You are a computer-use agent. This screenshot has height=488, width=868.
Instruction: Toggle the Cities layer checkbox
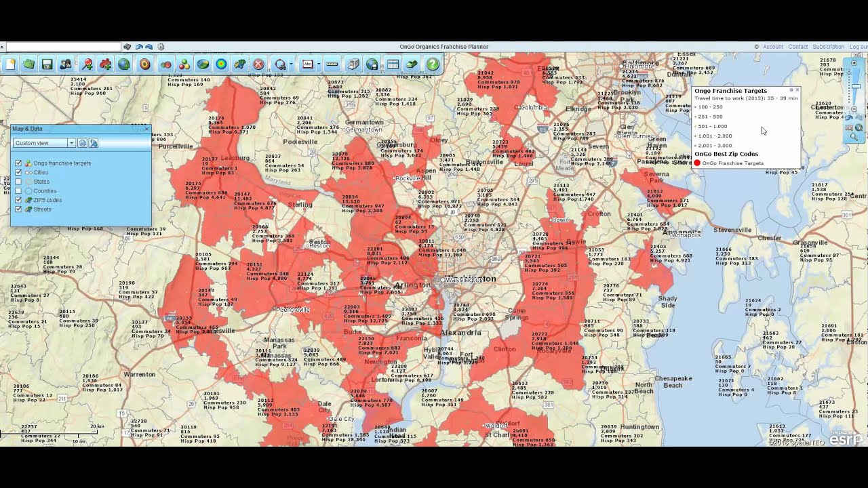click(18, 173)
